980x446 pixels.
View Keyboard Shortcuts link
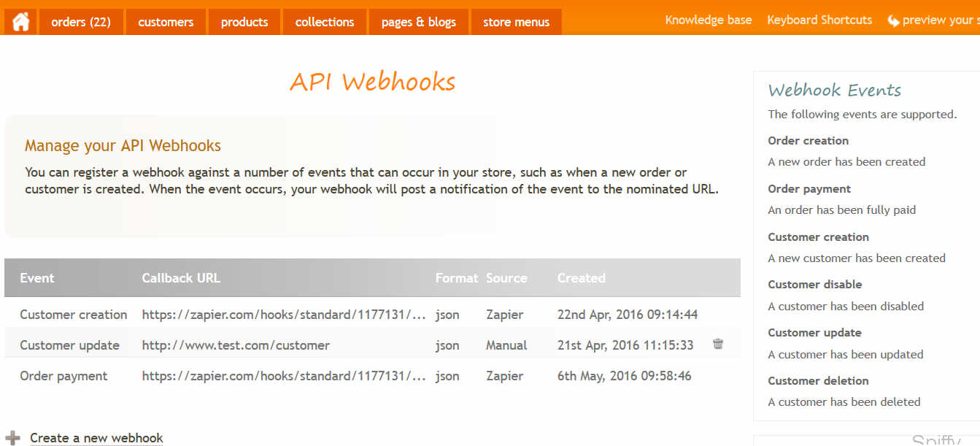click(x=819, y=20)
